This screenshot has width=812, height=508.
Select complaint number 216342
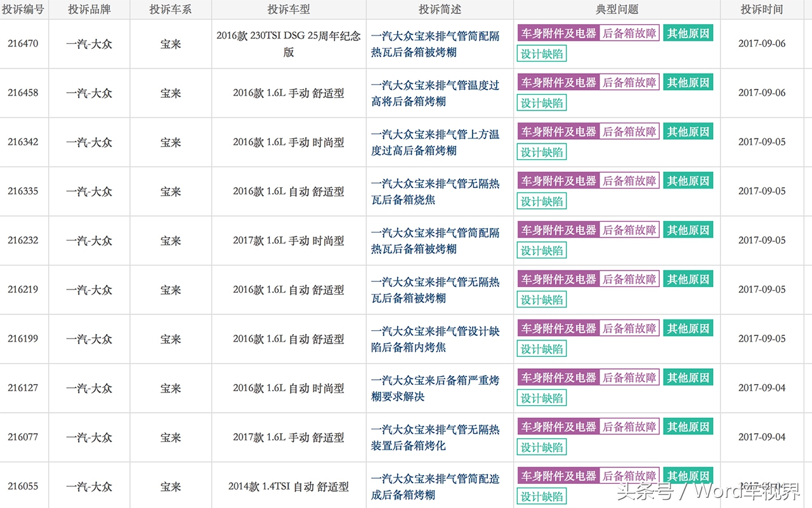click(x=23, y=142)
